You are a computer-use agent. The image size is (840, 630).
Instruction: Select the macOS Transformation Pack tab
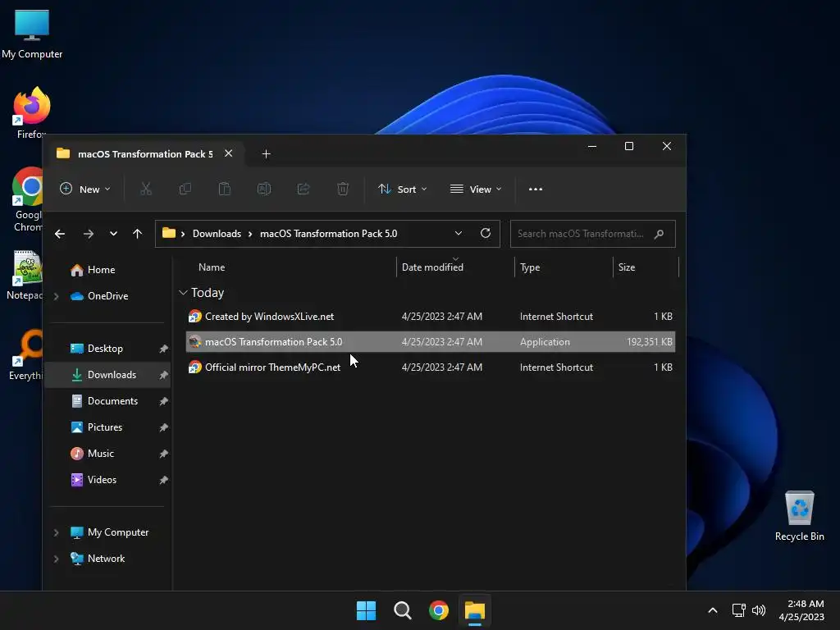pos(144,154)
